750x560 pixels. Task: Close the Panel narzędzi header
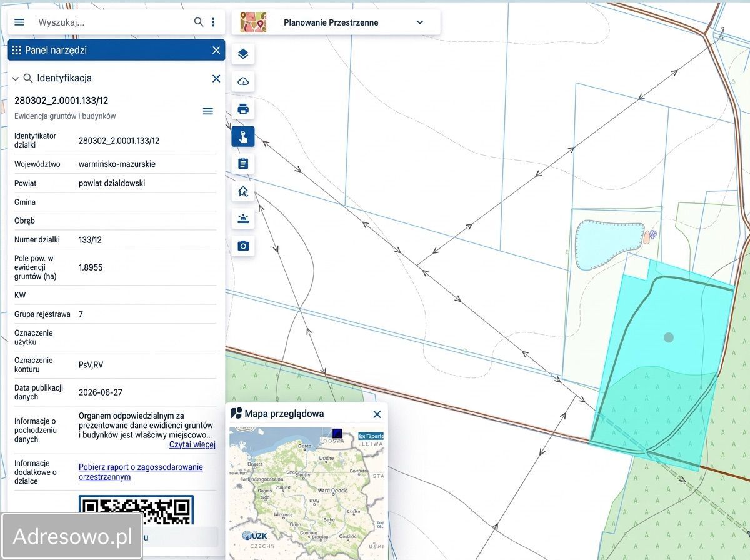point(216,50)
